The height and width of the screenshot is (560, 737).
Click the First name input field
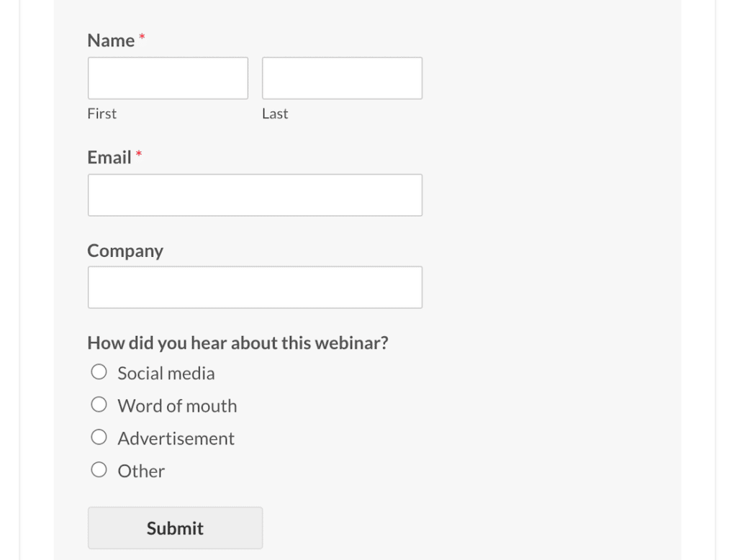point(168,78)
